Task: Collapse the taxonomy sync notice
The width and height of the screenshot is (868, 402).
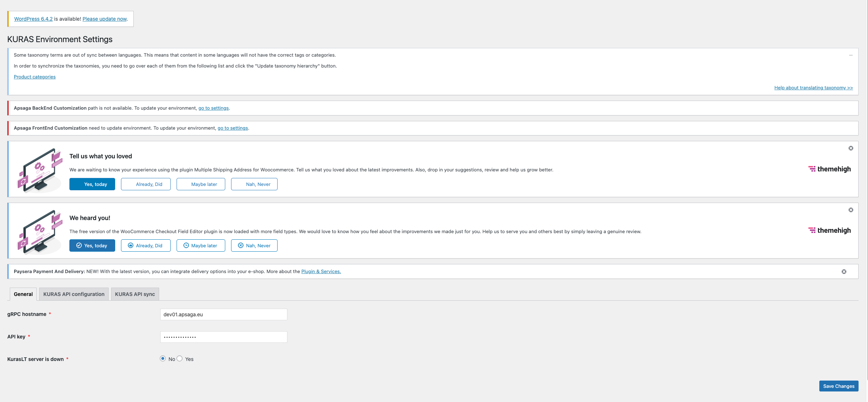Action: pyautogui.click(x=851, y=55)
